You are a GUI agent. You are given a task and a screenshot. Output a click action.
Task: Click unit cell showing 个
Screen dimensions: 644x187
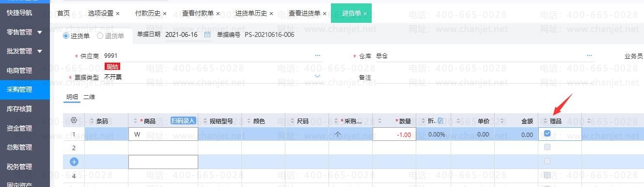click(x=351, y=135)
